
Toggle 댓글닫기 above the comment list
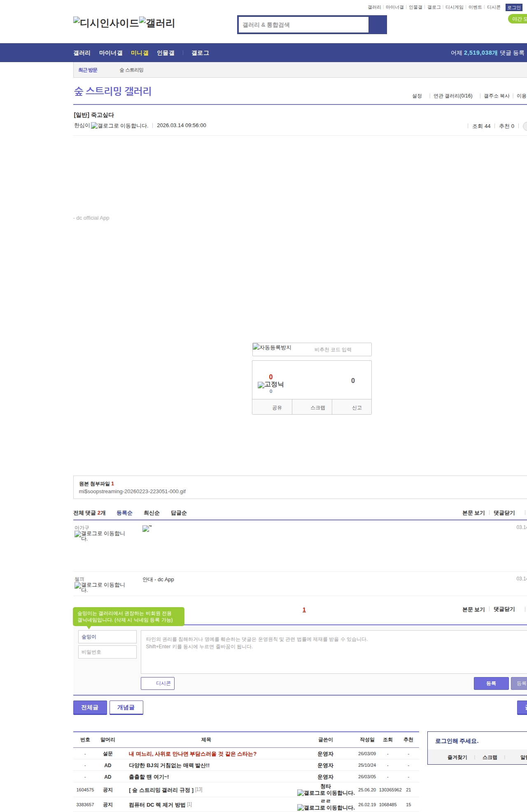pos(504,513)
